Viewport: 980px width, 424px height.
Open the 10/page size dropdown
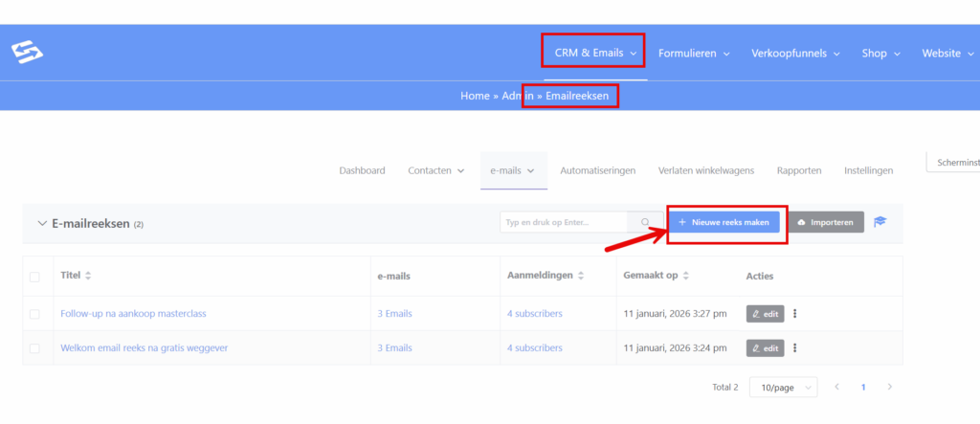click(x=783, y=388)
